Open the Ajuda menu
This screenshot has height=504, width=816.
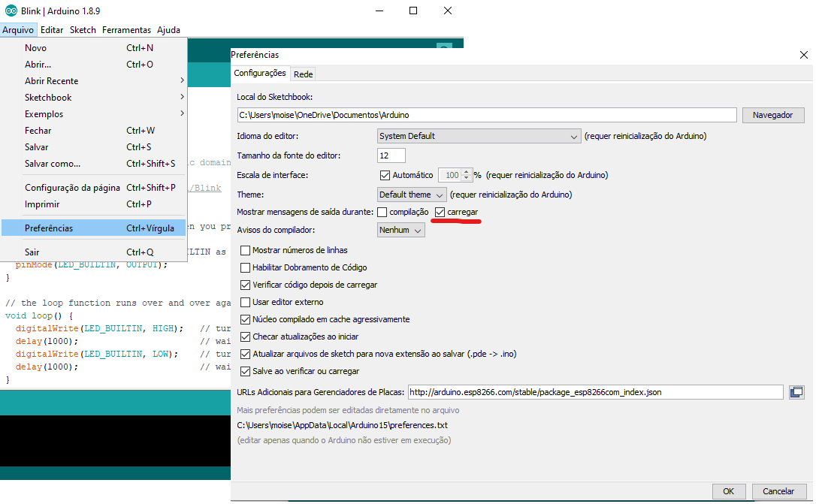click(168, 29)
